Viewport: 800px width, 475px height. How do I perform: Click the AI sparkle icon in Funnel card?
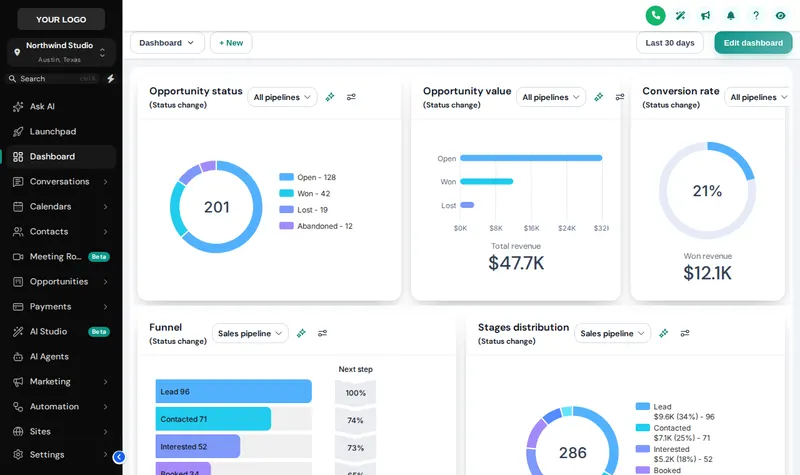(x=301, y=333)
